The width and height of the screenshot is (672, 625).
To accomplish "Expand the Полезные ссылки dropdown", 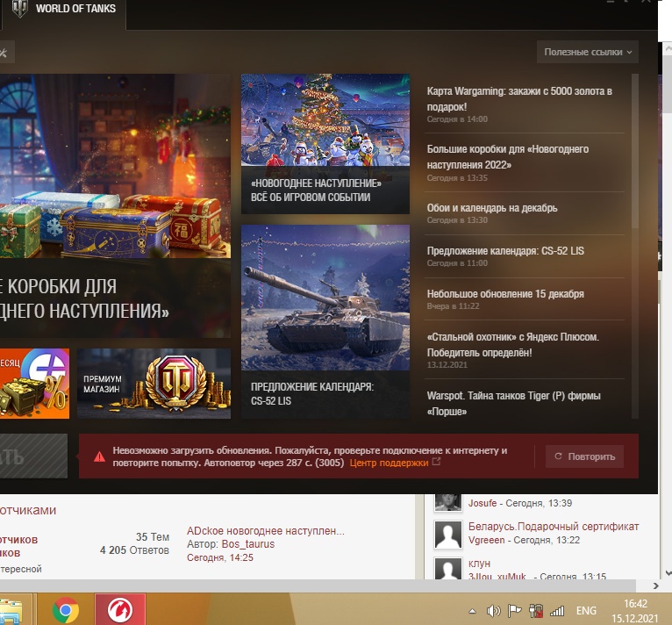I will click(587, 52).
